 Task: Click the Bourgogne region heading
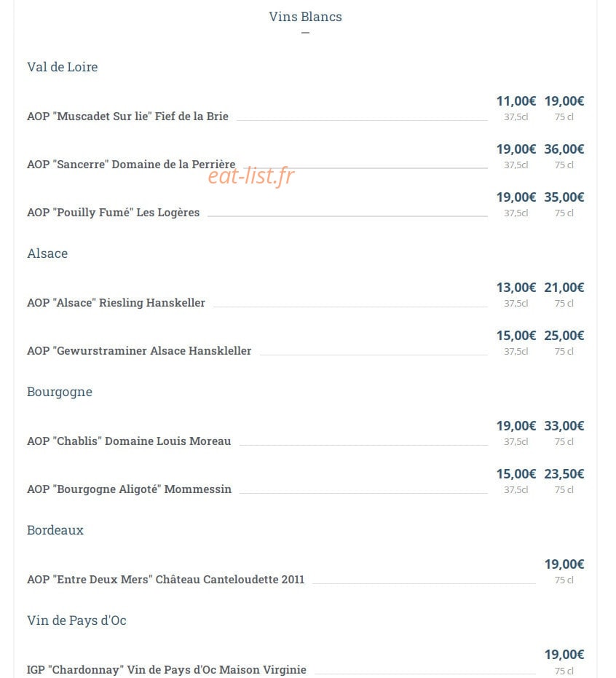click(x=60, y=393)
